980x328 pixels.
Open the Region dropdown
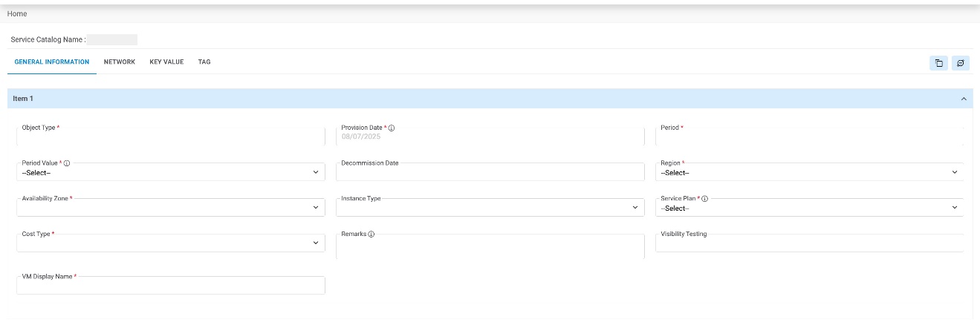click(x=809, y=173)
